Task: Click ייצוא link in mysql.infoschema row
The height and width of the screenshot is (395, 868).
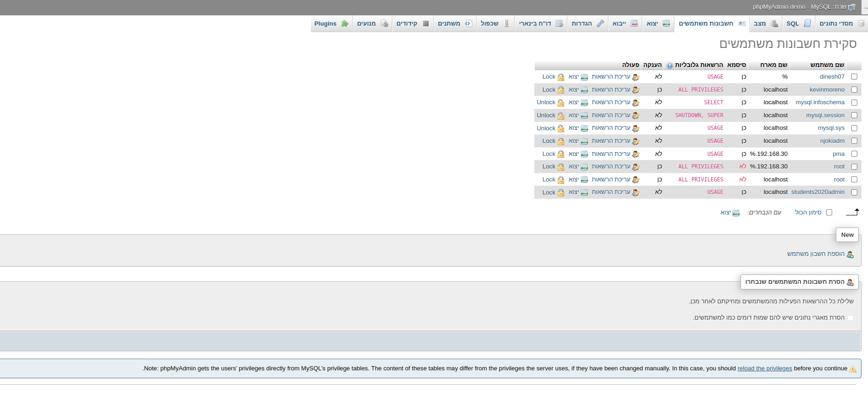Action: pos(574,102)
